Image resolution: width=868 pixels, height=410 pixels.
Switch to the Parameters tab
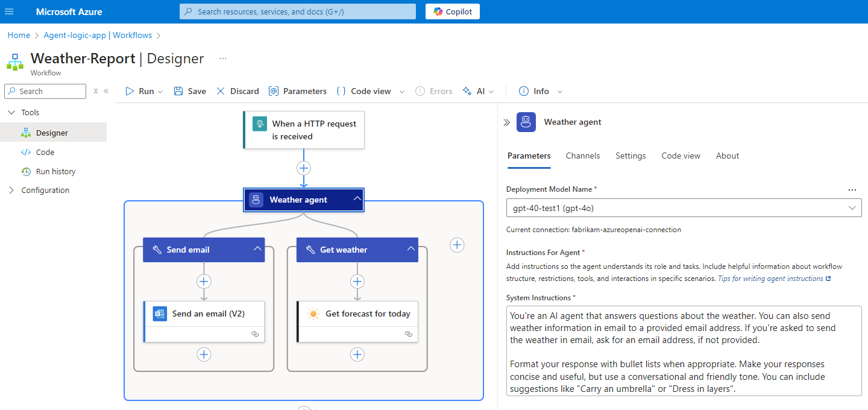pos(529,156)
